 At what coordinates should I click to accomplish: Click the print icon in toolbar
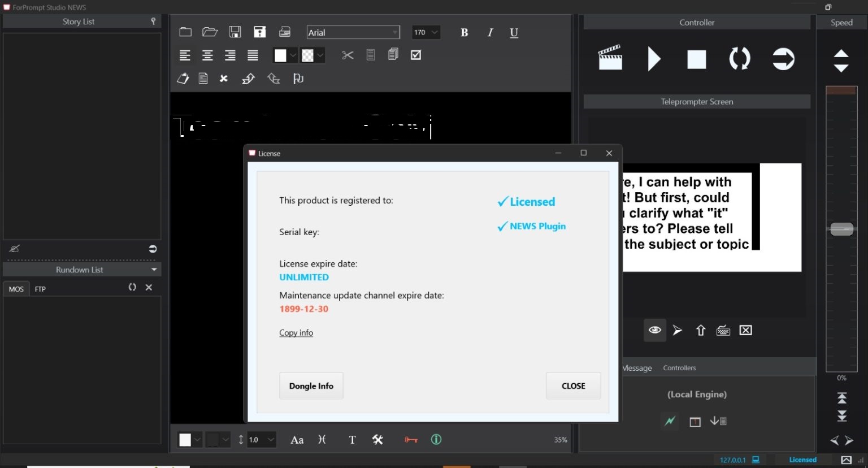pyautogui.click(x=285, y=32)
